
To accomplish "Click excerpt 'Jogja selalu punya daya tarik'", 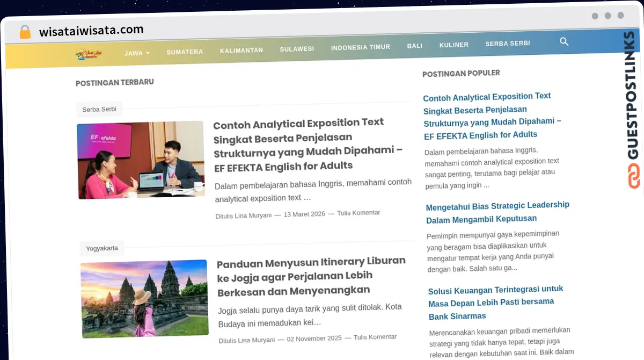I will (310, 315).
